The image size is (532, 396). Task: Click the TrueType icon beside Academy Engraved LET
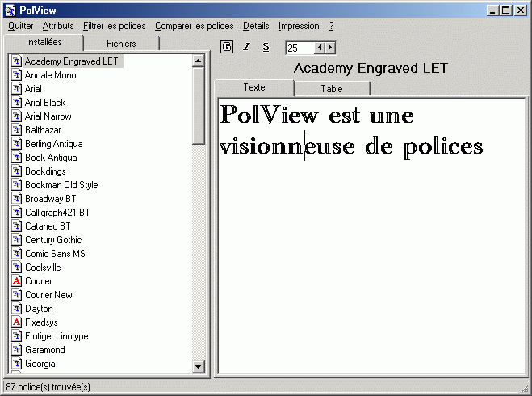[17, 61]
